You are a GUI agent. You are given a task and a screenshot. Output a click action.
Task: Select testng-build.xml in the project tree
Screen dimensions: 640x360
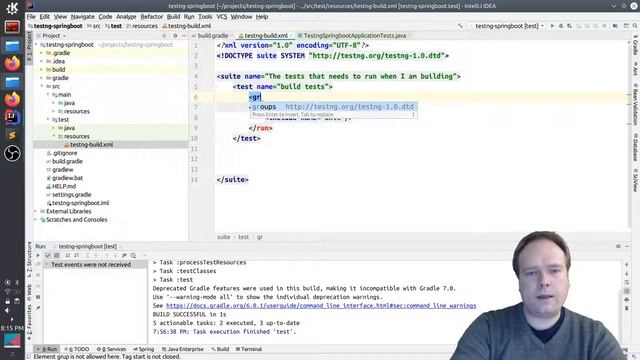click(91, 144)
